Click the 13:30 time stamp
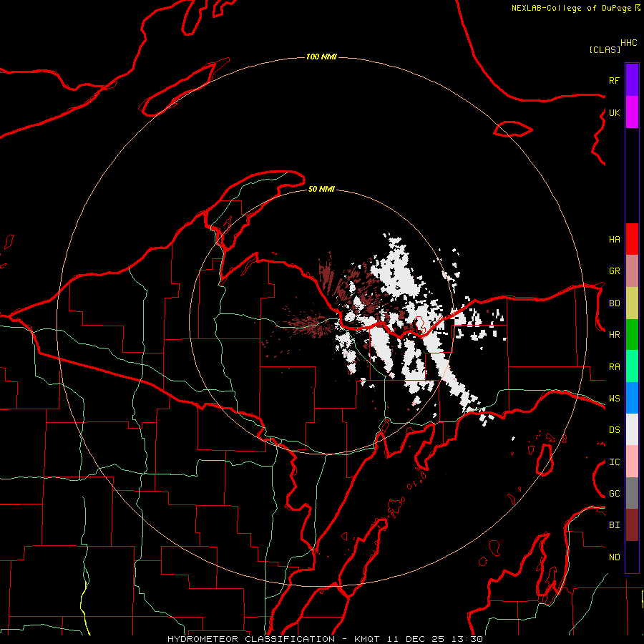 (467, 639)
